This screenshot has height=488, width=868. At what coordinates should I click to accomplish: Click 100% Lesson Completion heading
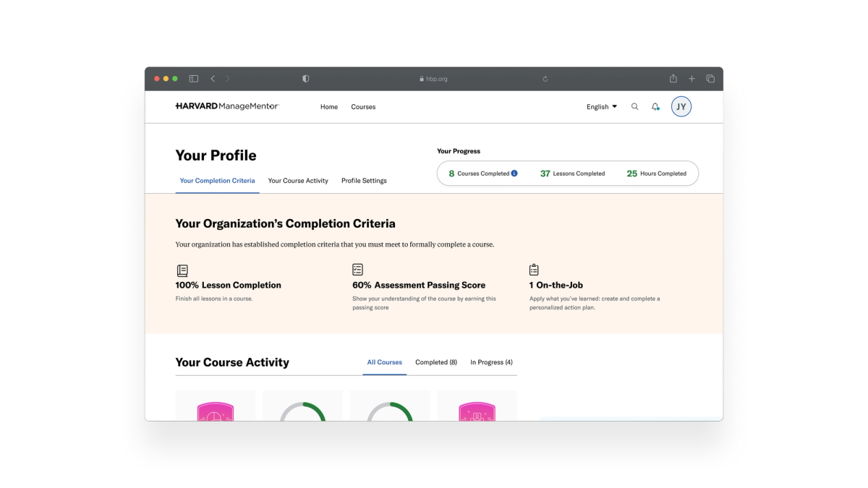point(229,285)
